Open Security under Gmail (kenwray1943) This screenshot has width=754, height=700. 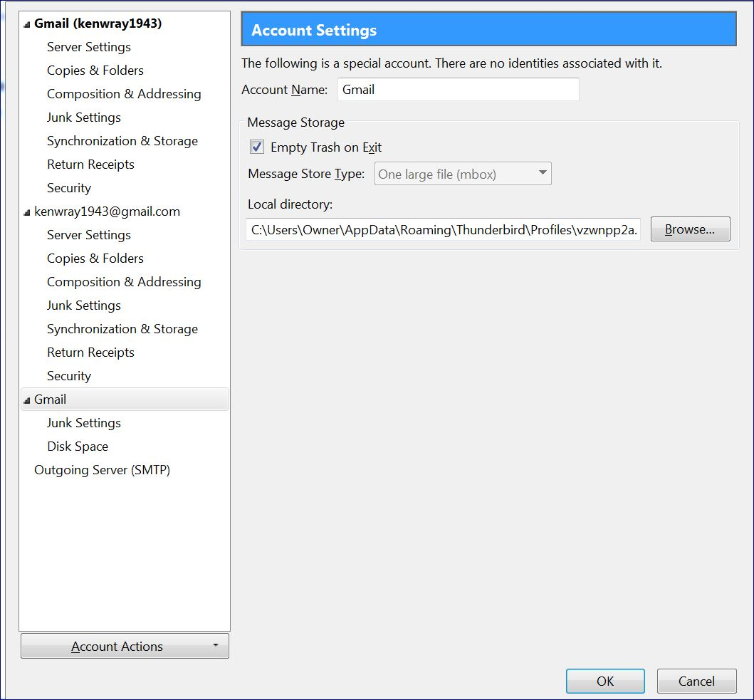[69, 188]
